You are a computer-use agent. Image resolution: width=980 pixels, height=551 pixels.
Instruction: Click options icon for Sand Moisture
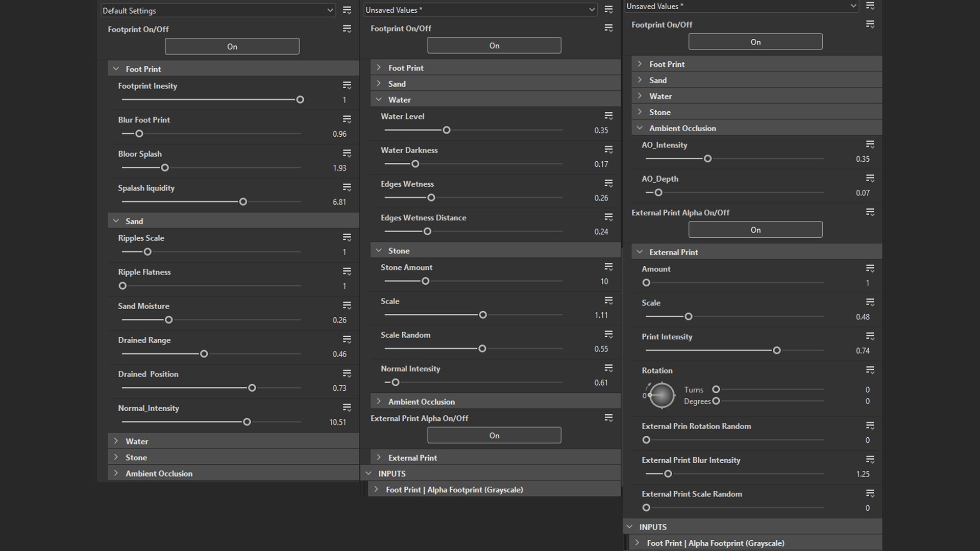pos(347,306)
